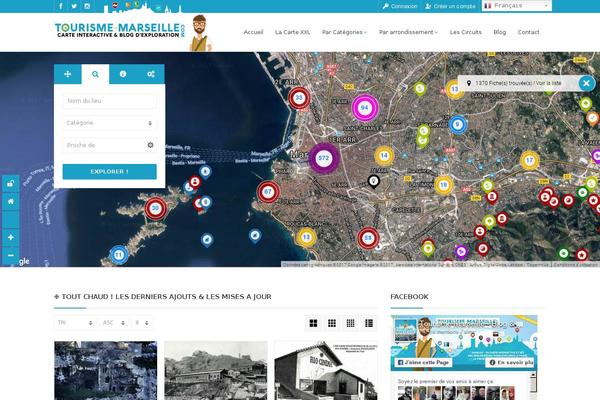Click the blue cluster marker 11
Screen dimensions: 600x400
119,255
